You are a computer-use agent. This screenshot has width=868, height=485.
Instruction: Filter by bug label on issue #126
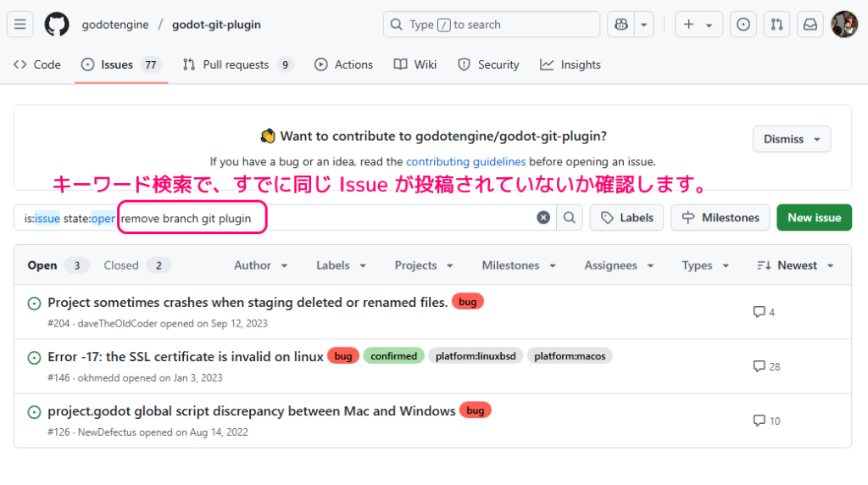click(476, 410)
